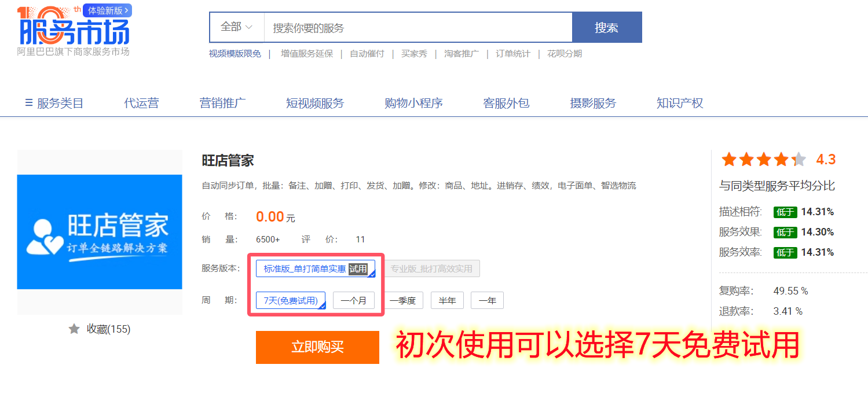Image resolution: width=868 pixels, height=394 pixels.
Task: Click the sales count 6500+
Action: 268,240
